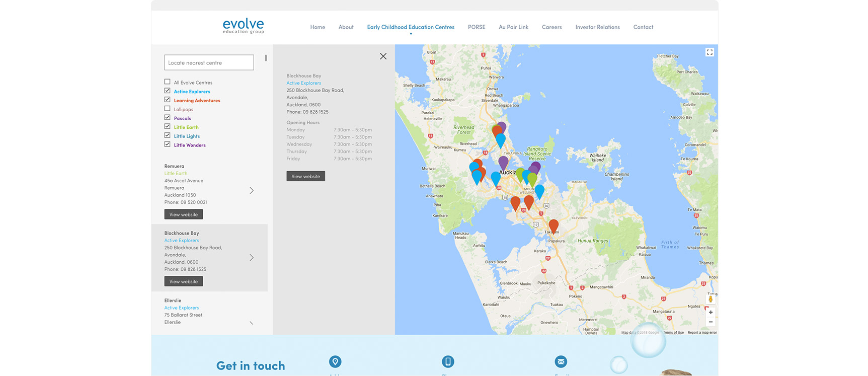The image size is (868, 376).
Task: Click the Friday opening hours row
Action: [329, 159]
